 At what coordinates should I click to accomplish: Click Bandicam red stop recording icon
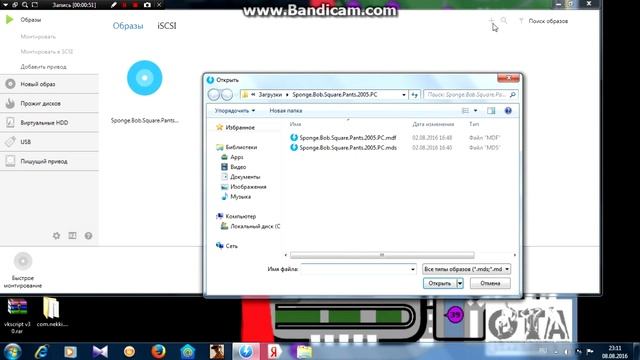coord(135,5)
